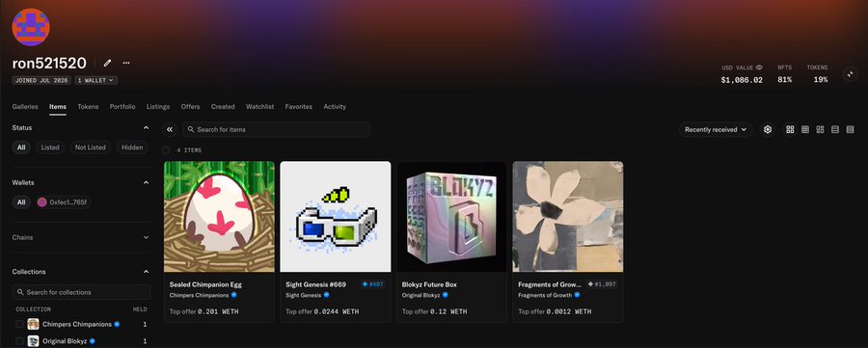This screenshot has height=348, width=868.
Task: Check the Original Blokyz collection checkbox
Action: coord(19,341)
